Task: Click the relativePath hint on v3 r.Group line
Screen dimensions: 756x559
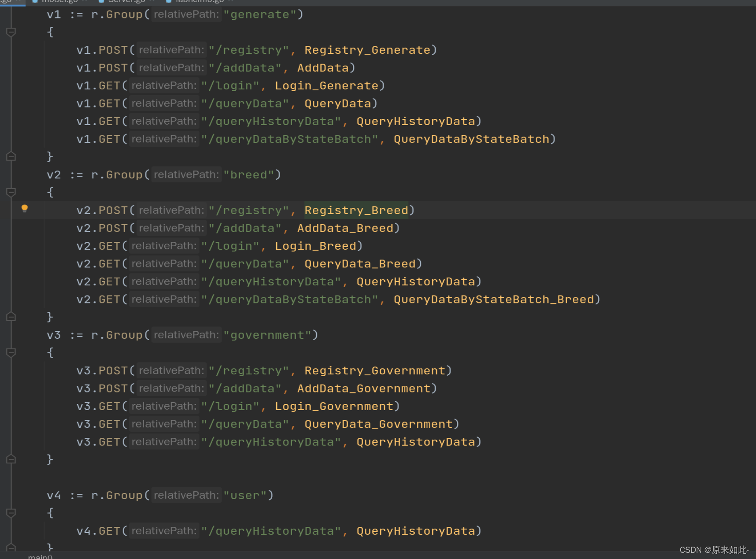Action: (186, 335)
